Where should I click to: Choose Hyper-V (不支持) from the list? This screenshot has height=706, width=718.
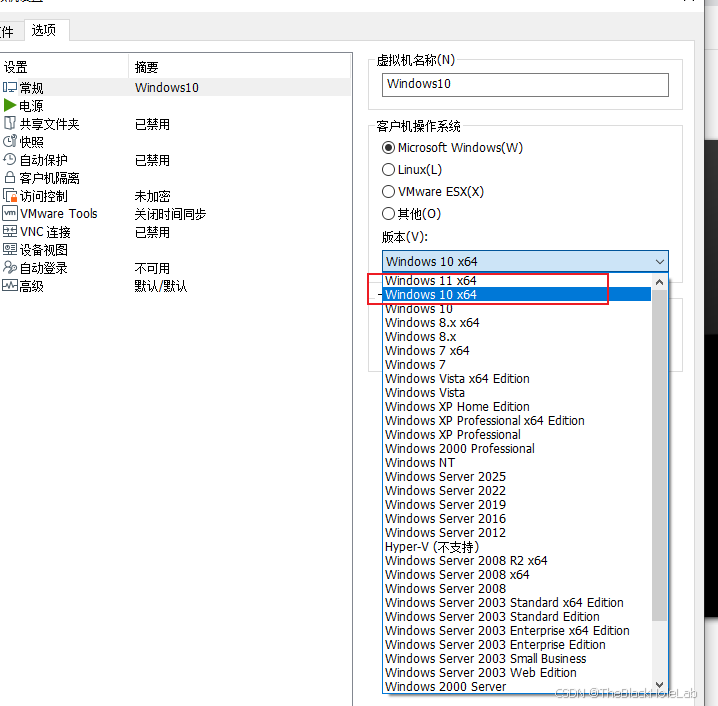pos(517,547)
